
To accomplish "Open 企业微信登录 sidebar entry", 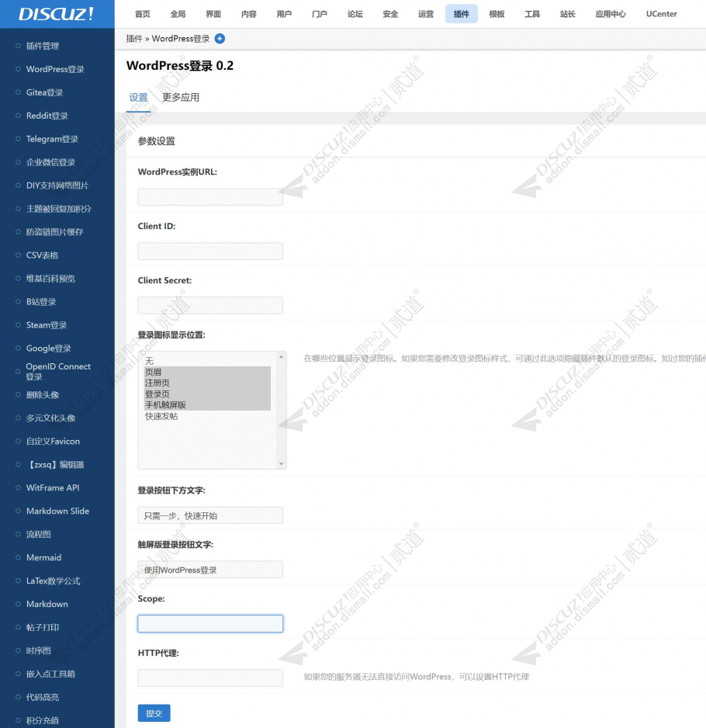I will [x=50, y=162].
